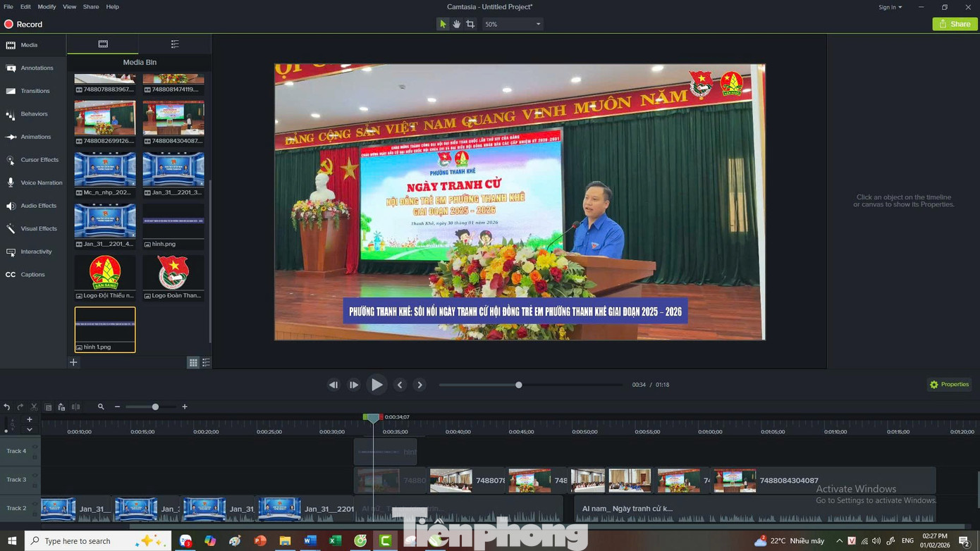
Task: Expand the Sign In dropdown
Action: point(890,7)
